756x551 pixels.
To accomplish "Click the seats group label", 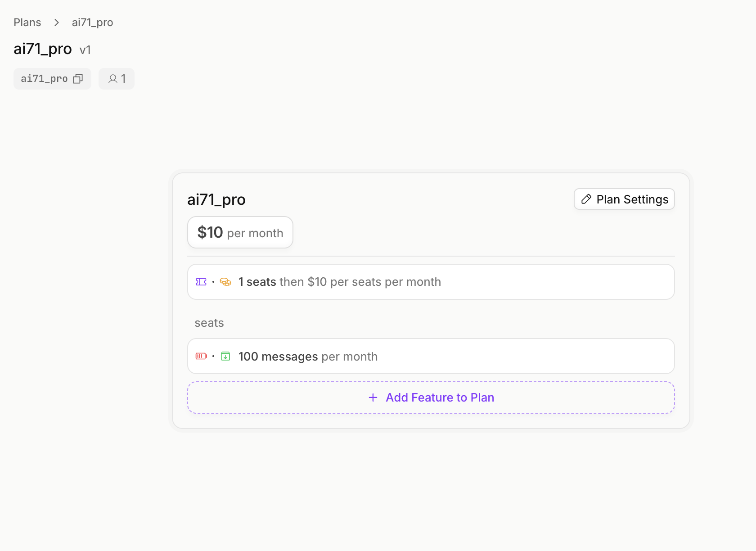I will coord(209,323).
